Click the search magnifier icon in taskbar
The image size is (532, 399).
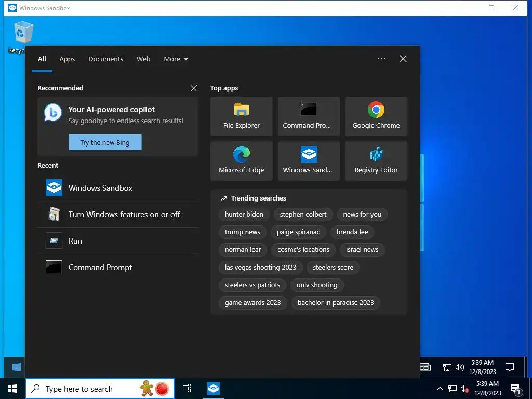click(x=35, y=389)
